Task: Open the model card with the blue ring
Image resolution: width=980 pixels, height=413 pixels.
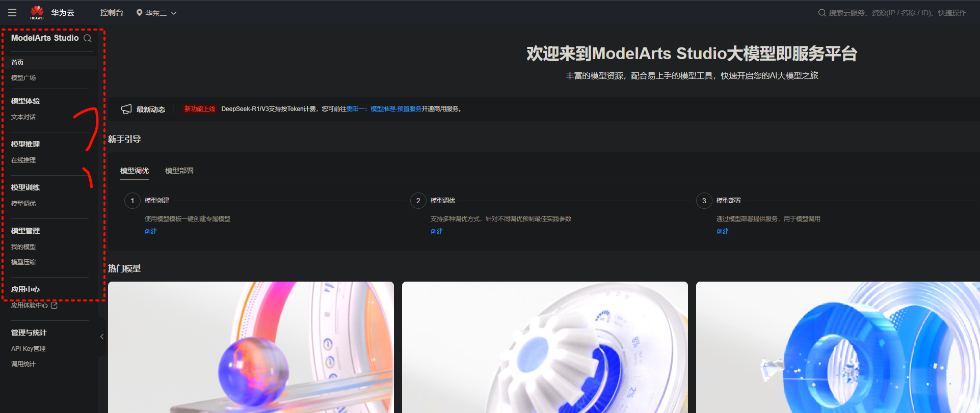Action: tap(838, 347)
